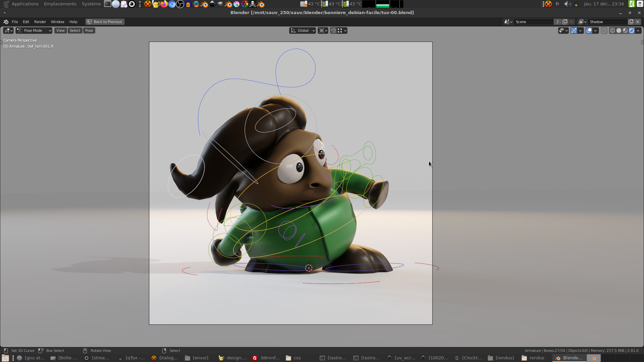Image resolution: width=644 pixels, height=362 pixels.
Task: Click the Blender logo menu icon
Action: click(6, 22)
